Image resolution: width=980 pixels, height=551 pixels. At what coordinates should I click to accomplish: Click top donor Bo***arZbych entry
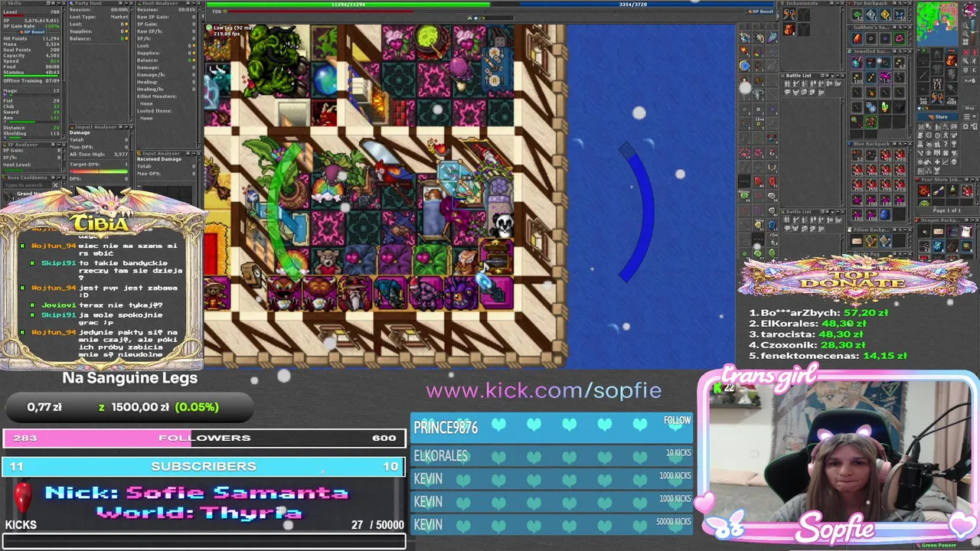tap(818, 313)
